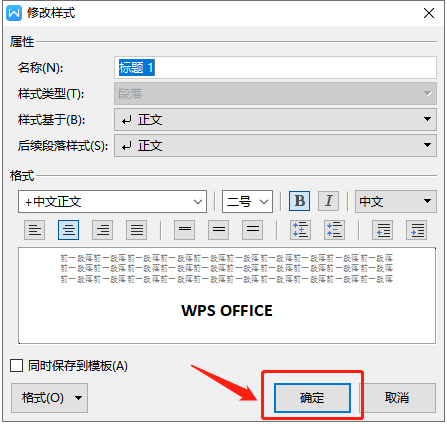Viewport: 447px width, 424px height.
Task: Set double line spacing icon
Action: click(252, 230)
